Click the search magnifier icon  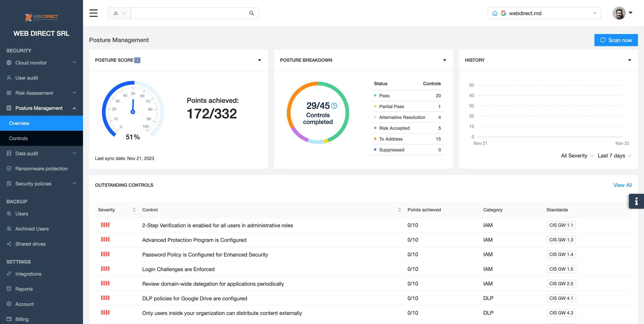(251, 13)
